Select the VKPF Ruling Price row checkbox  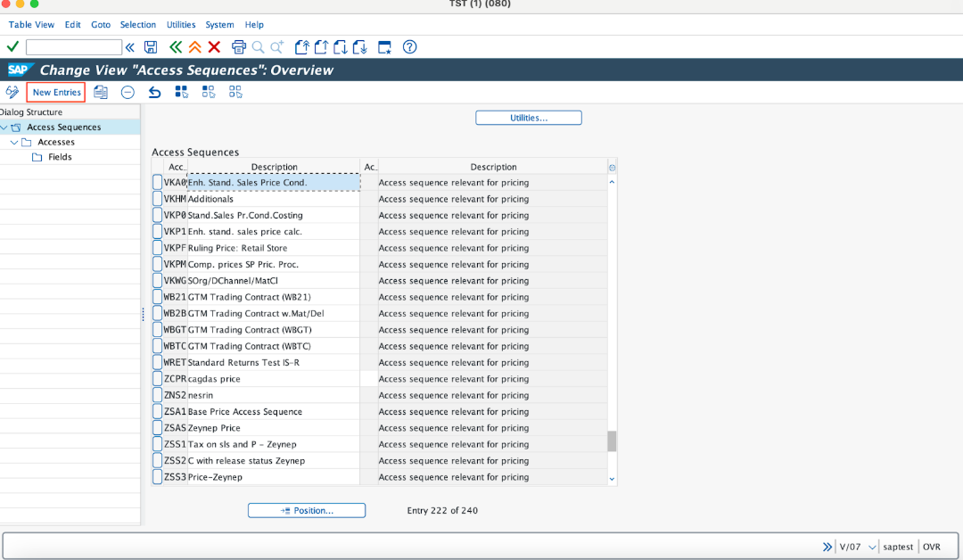click(x=157, y=248)
